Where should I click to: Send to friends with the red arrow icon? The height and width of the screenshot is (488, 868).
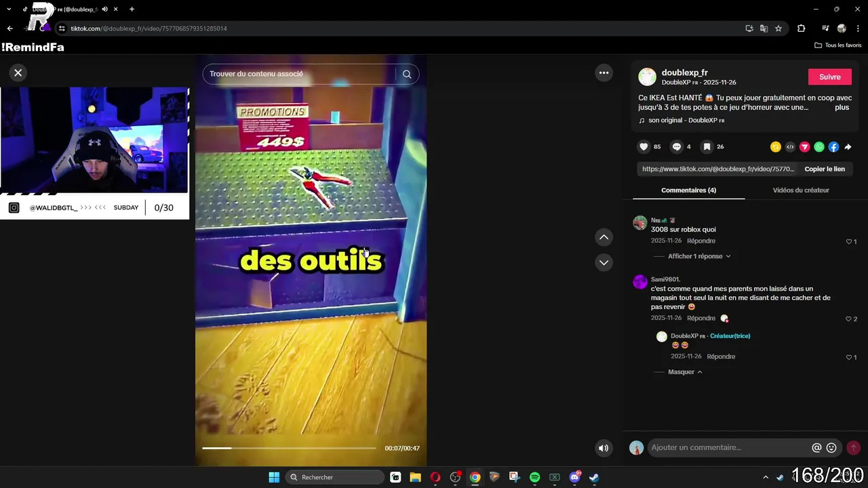(x=805, y=147)
